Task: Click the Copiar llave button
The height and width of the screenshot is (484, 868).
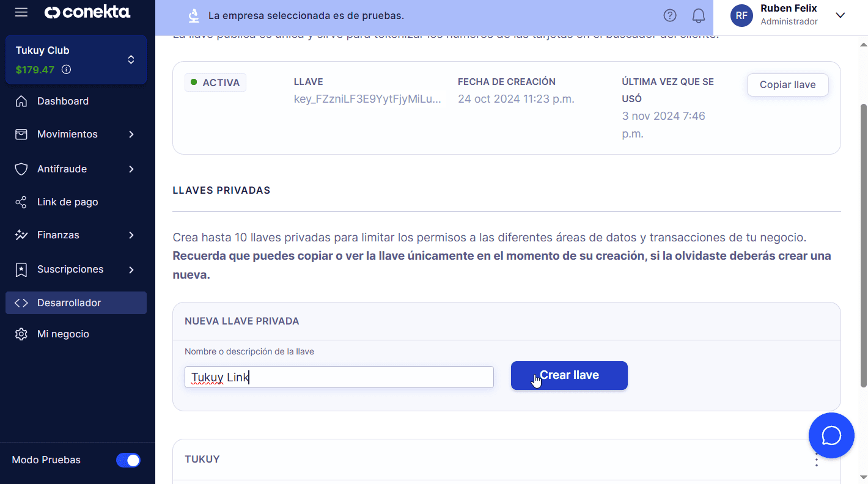Action: point(787,85)
